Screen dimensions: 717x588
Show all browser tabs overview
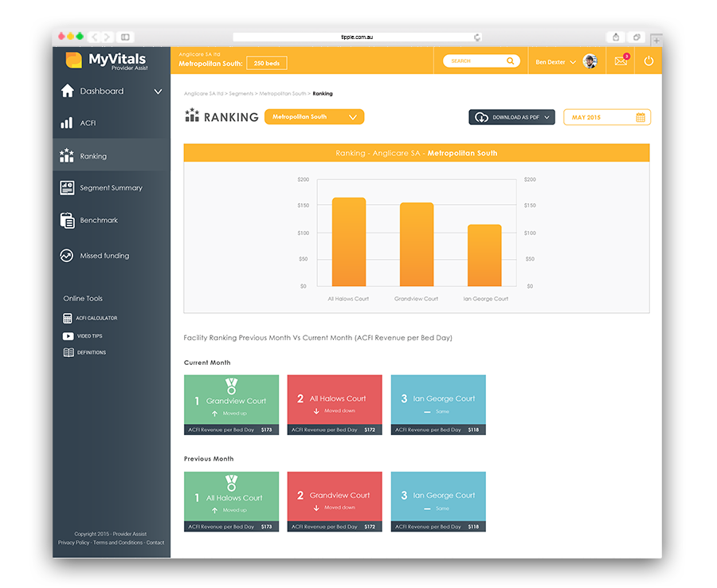point(636,37)
